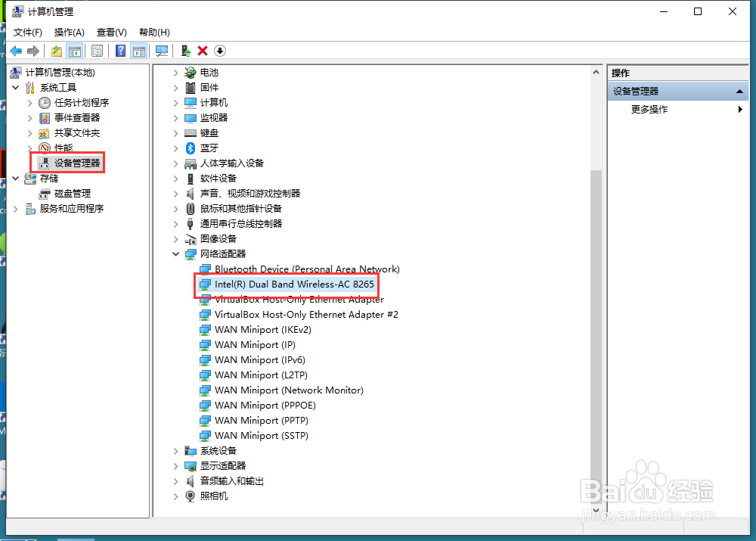This screenshot has height=541, width=756.
Task: Disable device with down-arrow circle icon
Action: tap(220, 51)
